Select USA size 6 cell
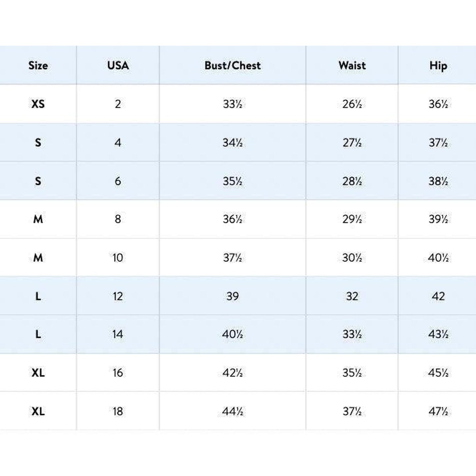 [118, 181]
